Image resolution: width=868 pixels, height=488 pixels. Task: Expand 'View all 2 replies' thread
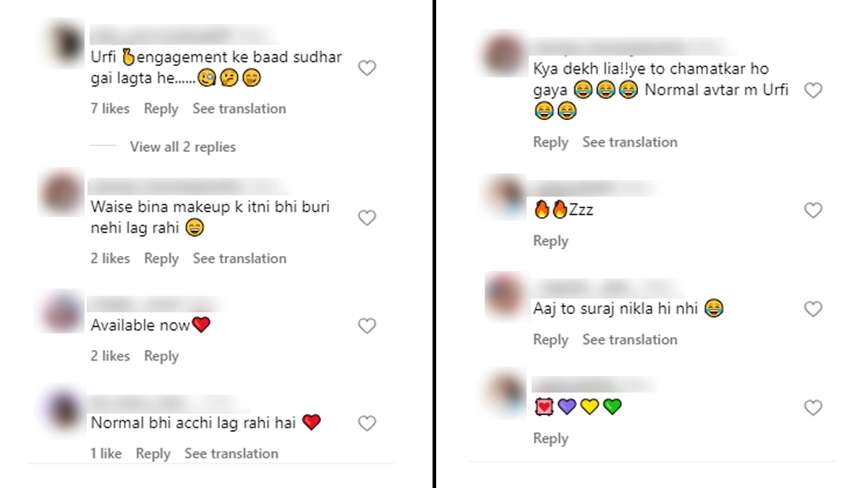(x=182, y=147)
